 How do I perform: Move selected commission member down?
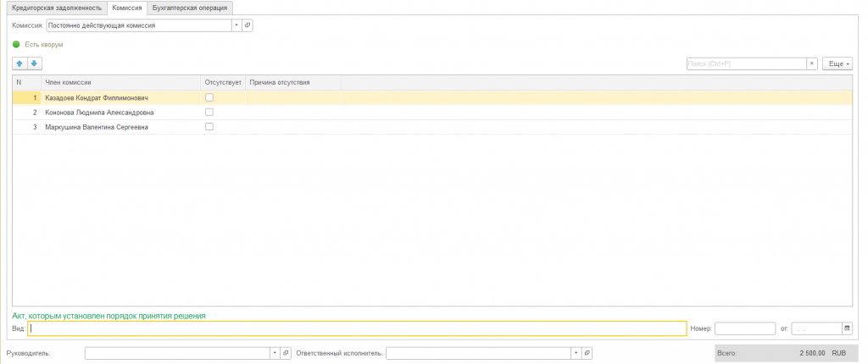coord(34,63)
